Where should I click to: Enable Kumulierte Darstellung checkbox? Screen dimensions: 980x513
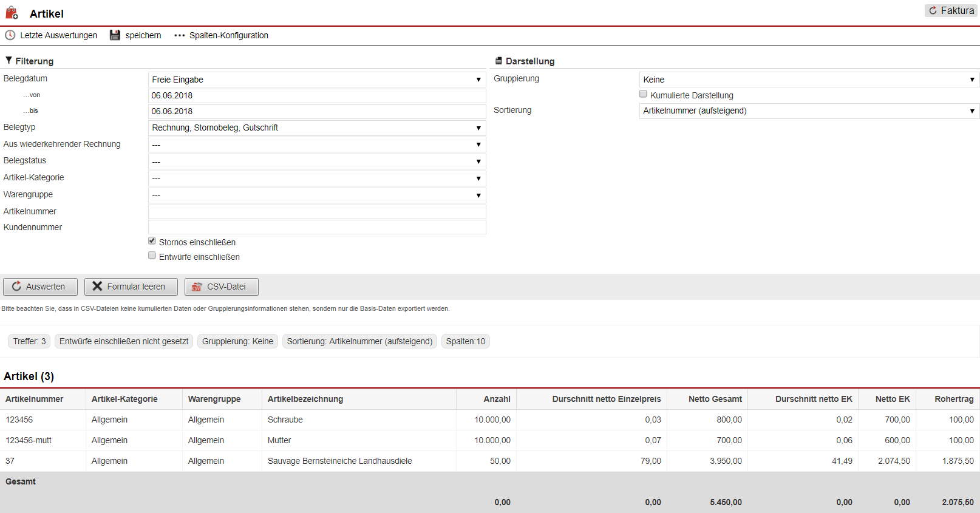pos(643,94)
